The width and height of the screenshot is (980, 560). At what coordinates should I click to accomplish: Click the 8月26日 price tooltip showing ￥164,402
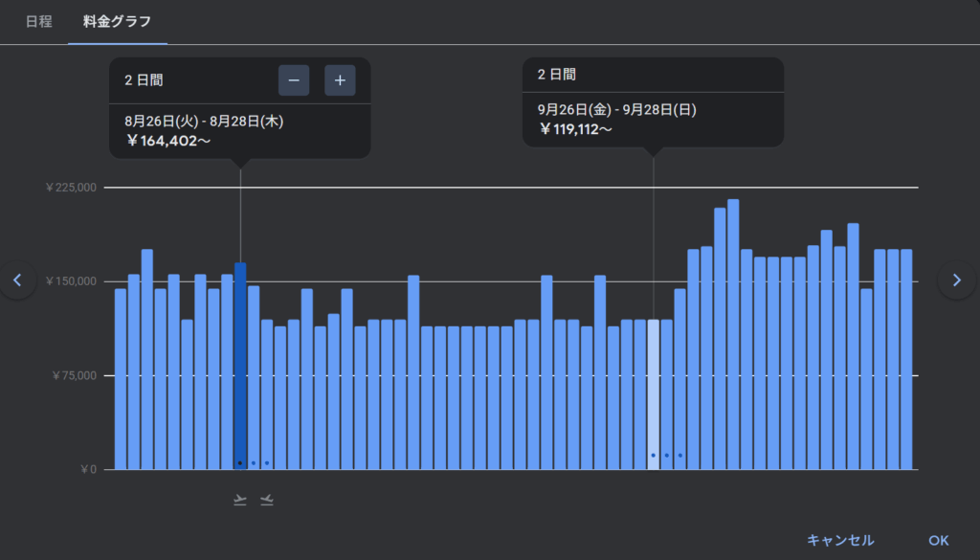tap(239, 130)
